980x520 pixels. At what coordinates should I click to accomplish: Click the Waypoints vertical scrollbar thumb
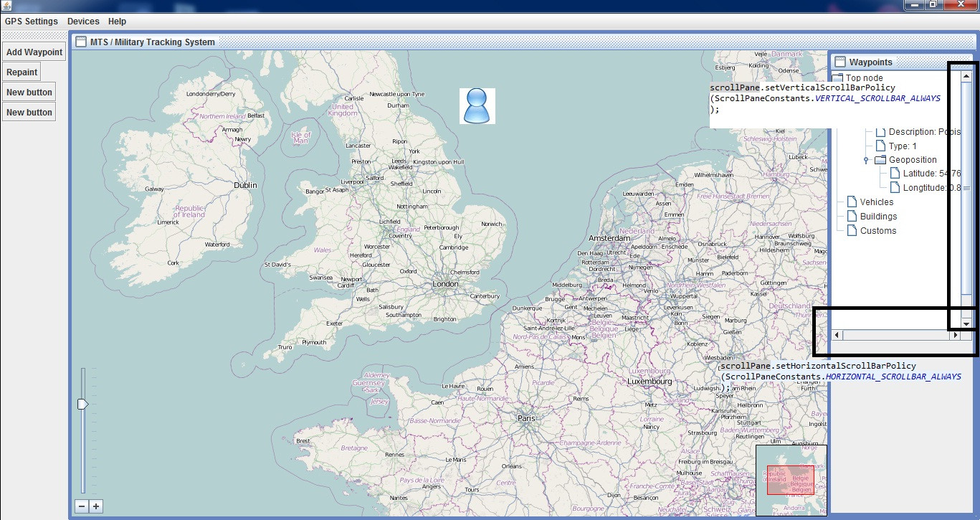click(x=966, y=188)
